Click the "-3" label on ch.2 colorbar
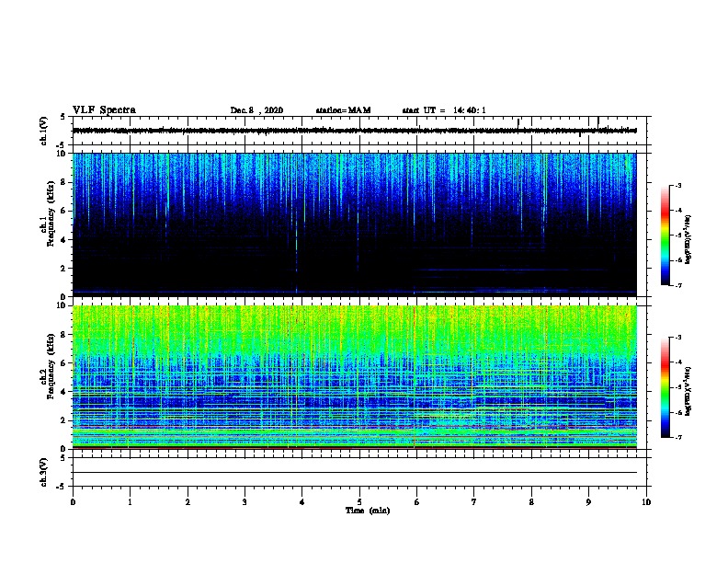Viewport: 728px width, 563px height. 677,338
